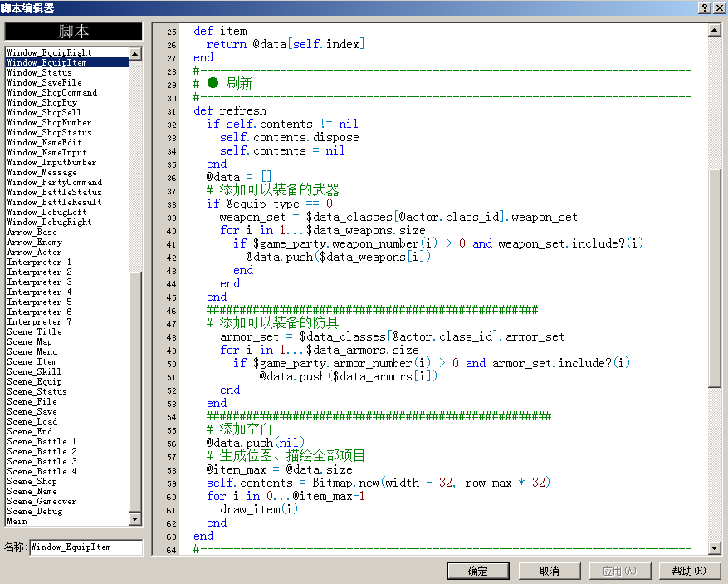The width and height of the screenshot is (728, 584).
Task: Choose Scene_Battle 1 script
Action: point(67,442)
